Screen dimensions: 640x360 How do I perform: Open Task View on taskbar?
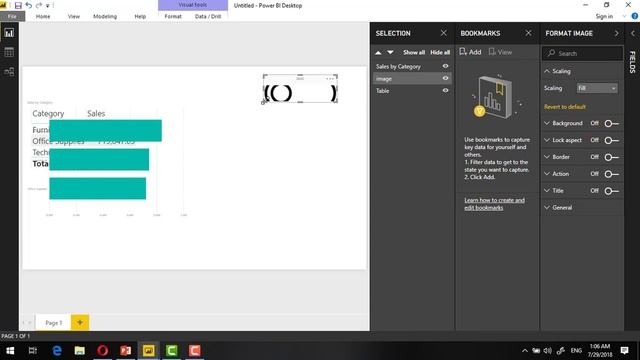coord(33,351)
